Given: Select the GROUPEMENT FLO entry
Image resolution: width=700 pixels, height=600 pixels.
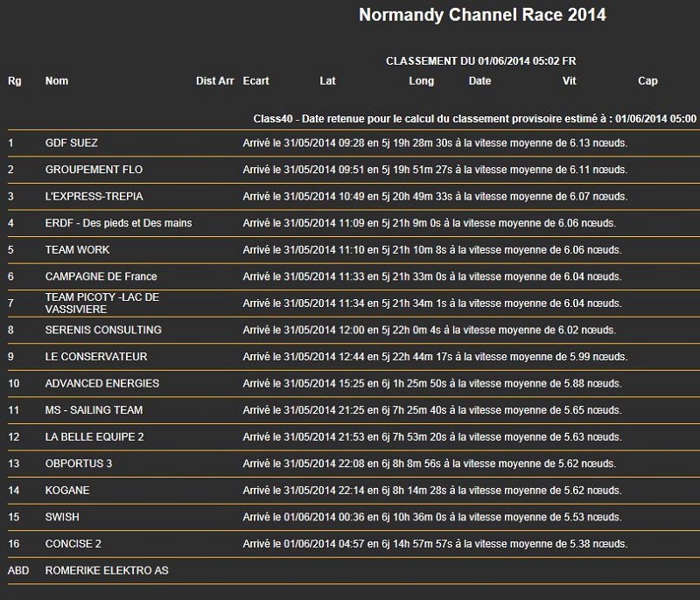Looking at the screenshot, I should [x=94, y=170].
